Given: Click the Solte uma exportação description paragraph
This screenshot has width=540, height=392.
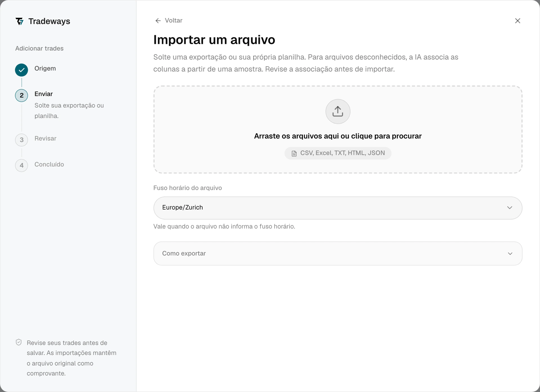Looking at the screenshot, I should pyautogui.click(x=306, y=63).
